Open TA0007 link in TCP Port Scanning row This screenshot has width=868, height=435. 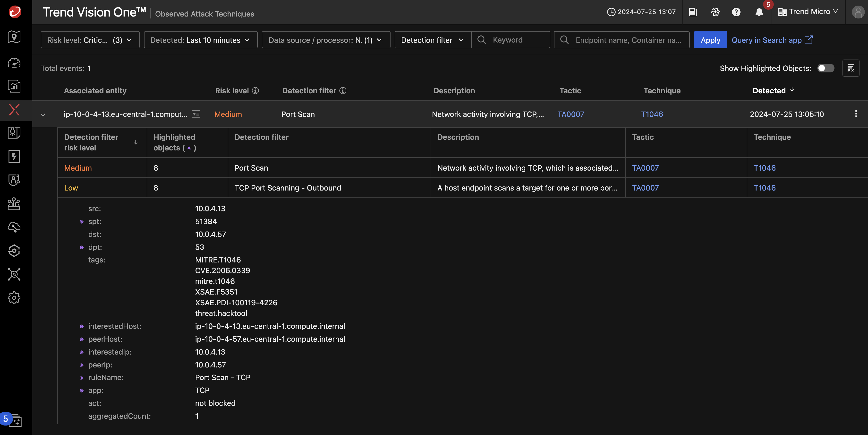tap(645, 188)
